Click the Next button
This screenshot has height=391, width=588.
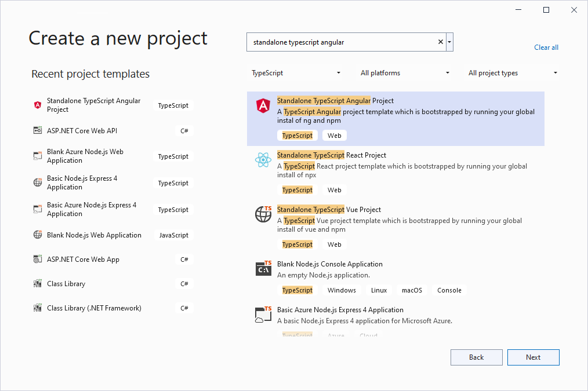(533, 357)
